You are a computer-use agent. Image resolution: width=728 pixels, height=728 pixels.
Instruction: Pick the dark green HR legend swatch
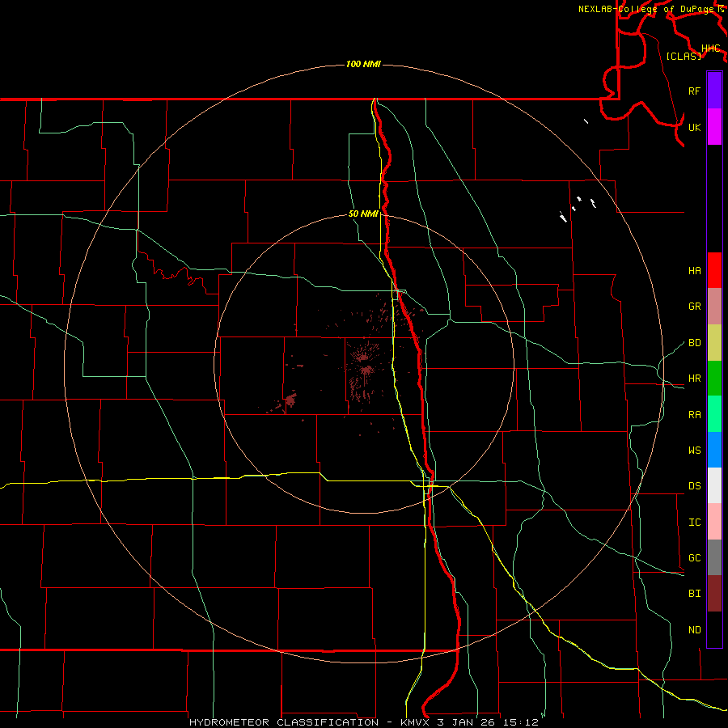click(x=714, y=379)
